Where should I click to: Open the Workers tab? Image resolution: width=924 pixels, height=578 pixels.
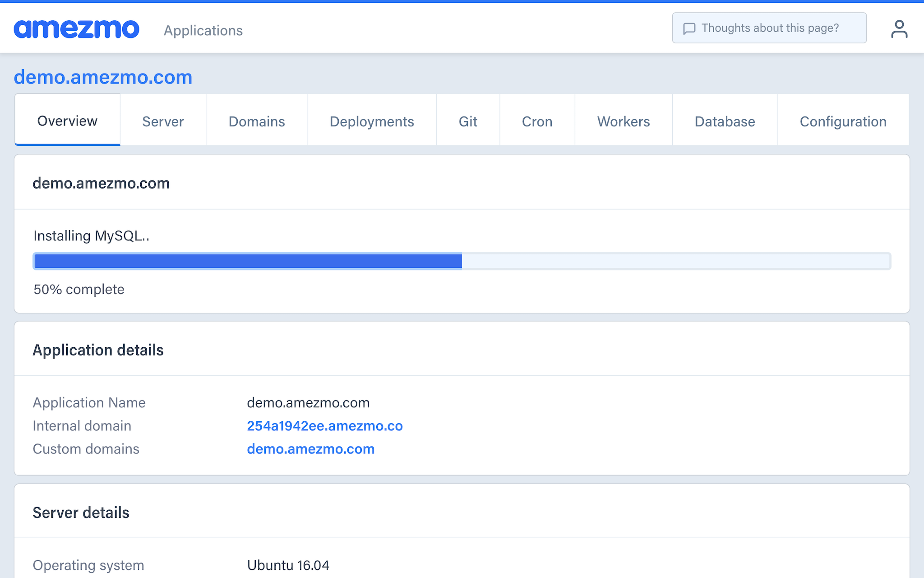pyautogui.click(x=623, y=121)
